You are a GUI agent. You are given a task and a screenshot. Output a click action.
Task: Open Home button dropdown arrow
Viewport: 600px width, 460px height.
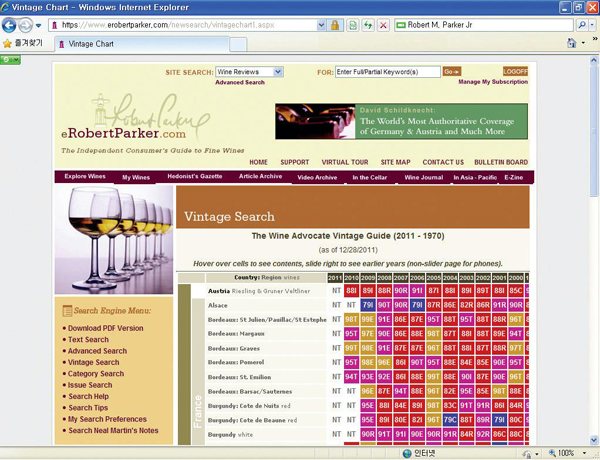(x=583, y=43)
